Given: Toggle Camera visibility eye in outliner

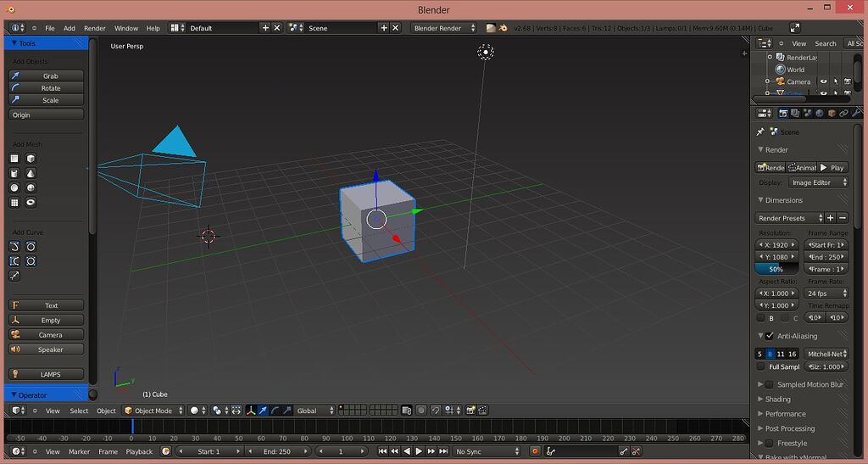Looking at the screenshot, I should [824, 81].
